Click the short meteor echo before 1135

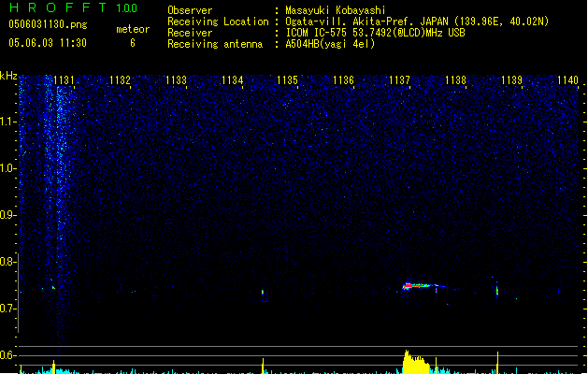click(x=263, y=292)
